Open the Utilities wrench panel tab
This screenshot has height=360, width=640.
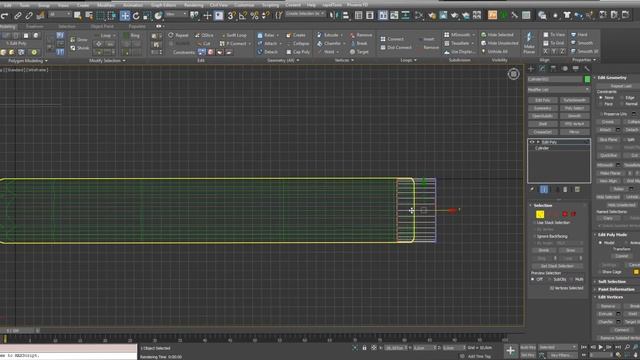pyautogui.click(x=587, y=69)
